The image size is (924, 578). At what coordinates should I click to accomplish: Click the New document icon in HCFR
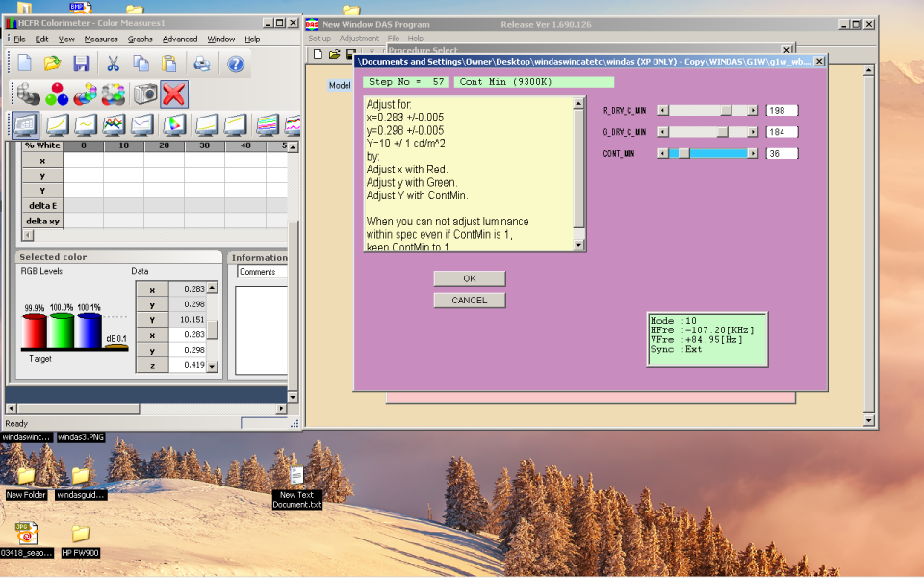(25, 65)
